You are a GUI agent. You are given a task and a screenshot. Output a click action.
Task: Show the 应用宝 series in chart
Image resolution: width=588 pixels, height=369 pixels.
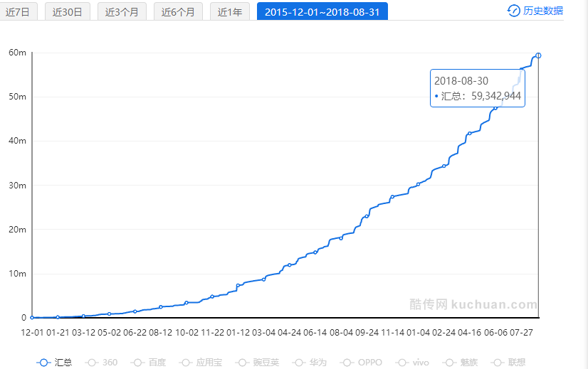click(x=201, y=362)
